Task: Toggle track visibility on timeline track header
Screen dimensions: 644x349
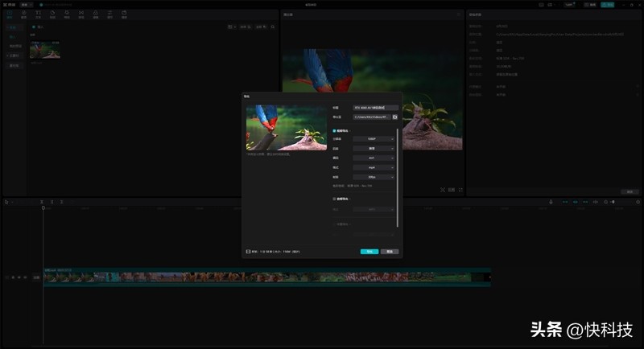Action: click(x=19, y=277)
